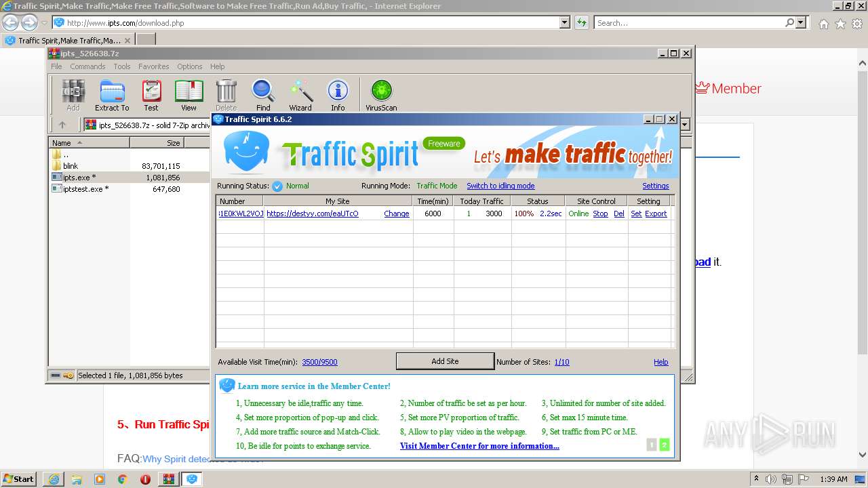Viewport: 868px width, 488px height.
Task: Click Internet Explorer forward arrow
Action: click(29, 23)
